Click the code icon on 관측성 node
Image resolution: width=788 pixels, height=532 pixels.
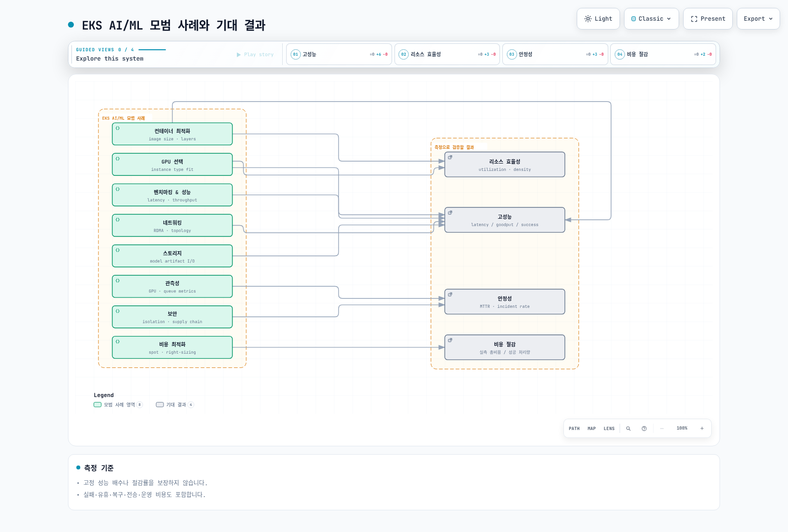118,280
